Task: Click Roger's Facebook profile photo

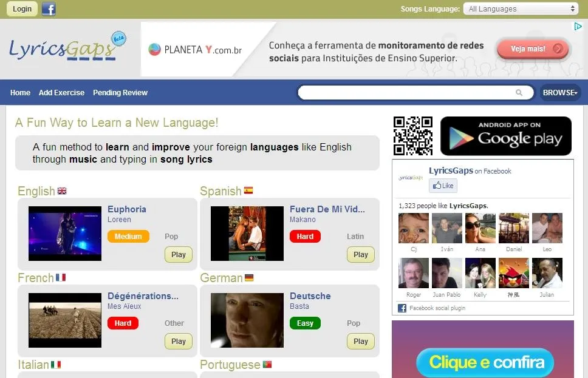Action: tap(413, 273)
